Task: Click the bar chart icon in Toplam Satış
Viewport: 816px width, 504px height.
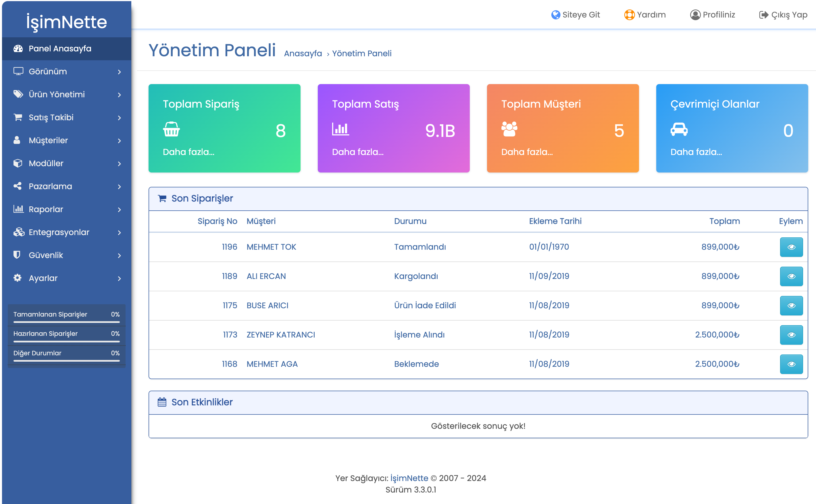Action: pos(340,129)
